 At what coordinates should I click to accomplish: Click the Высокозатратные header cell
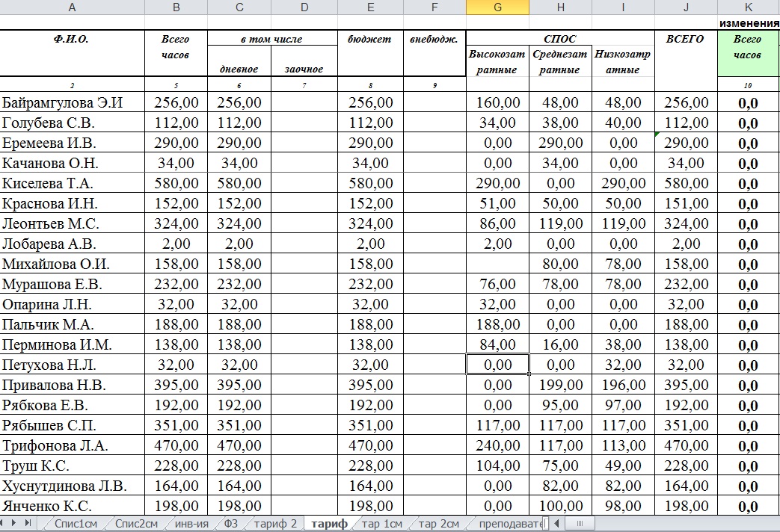click(497, 61)
